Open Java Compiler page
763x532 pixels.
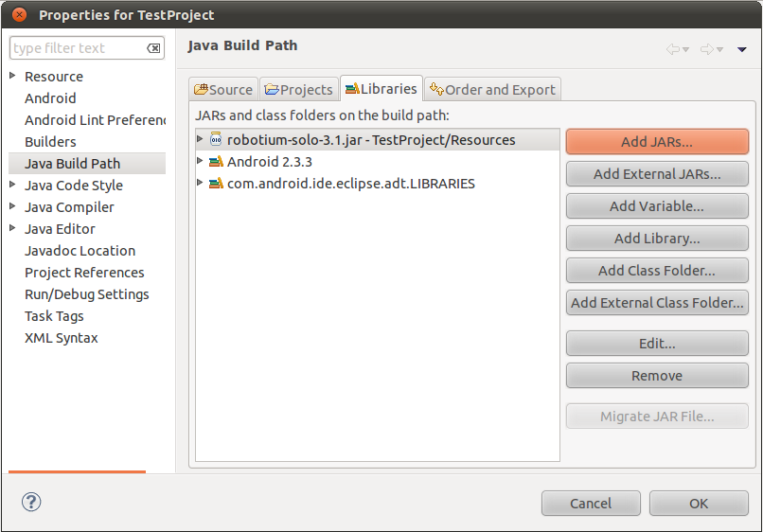pyautogui.click(x=70, y=207)
